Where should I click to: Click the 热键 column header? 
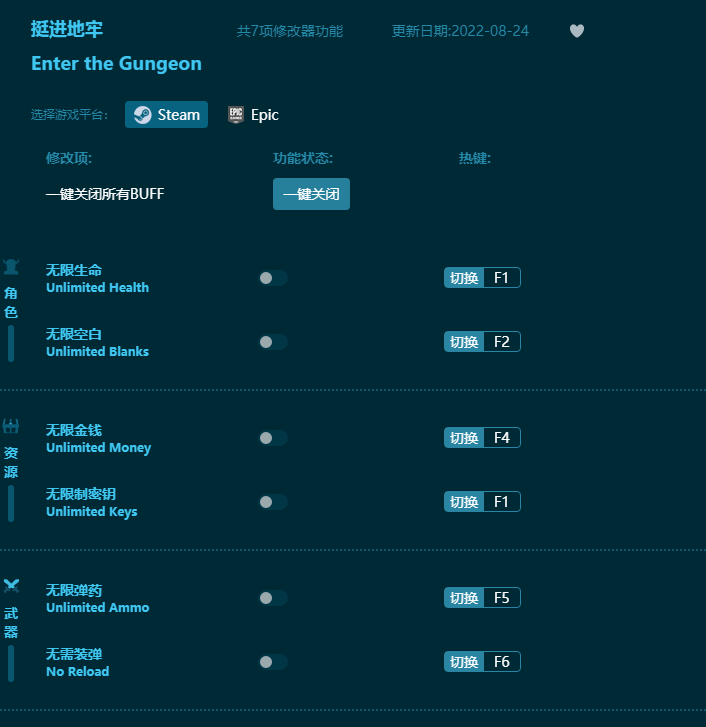pyautogui.click(x=475, y=158)
